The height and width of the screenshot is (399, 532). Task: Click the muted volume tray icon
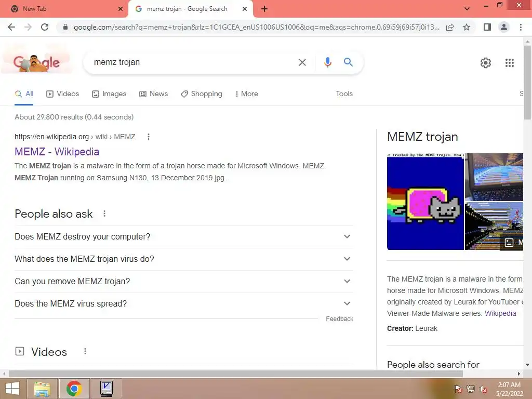pyautogui.click(x=483, y=389)
